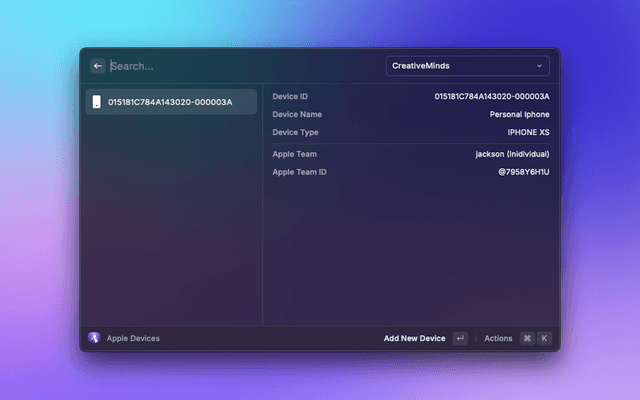The image size is (640, 400).
Task: Click the Personal Iphone device name value
Action: (x=519, y=114)
